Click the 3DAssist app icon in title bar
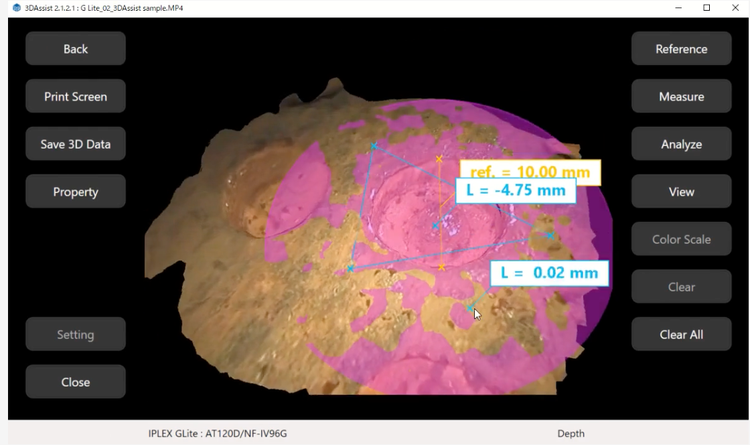 coord(16,8)
